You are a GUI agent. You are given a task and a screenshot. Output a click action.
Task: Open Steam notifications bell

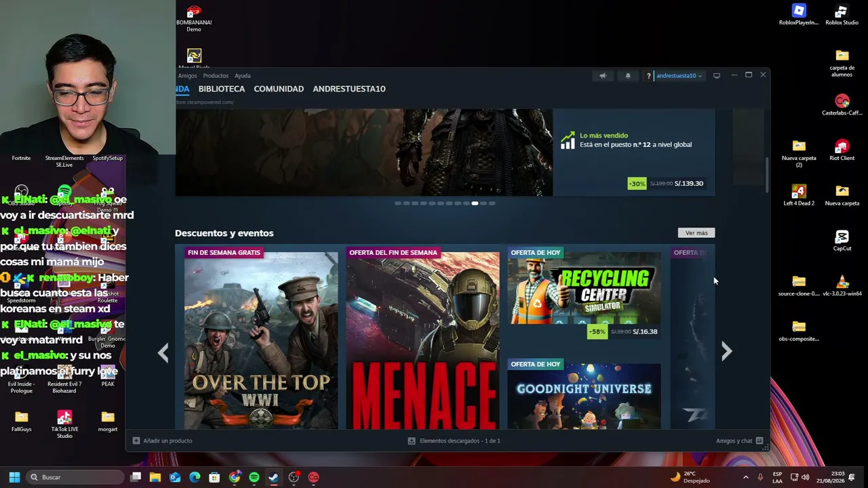[x=628, y=76]
